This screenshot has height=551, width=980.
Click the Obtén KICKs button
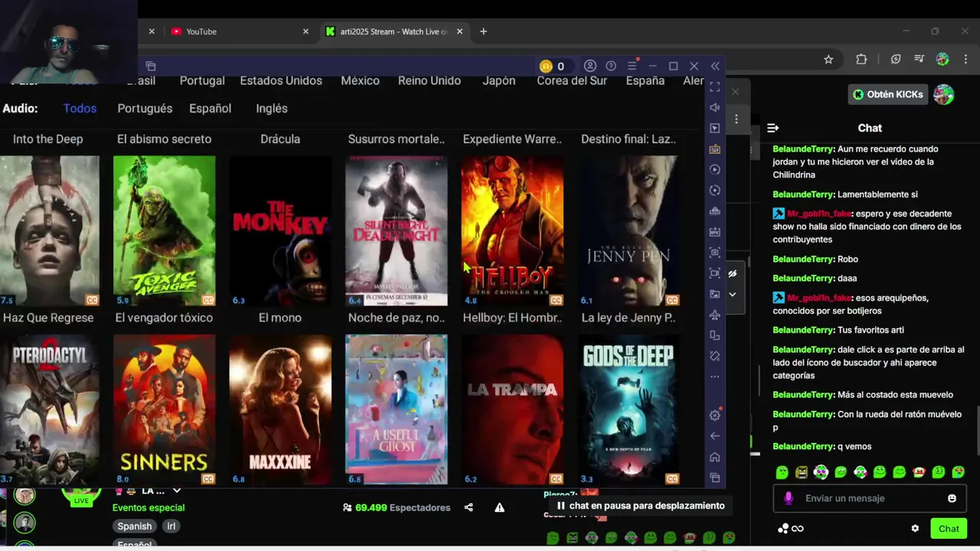pyautogui.click(x=888, y=94)
